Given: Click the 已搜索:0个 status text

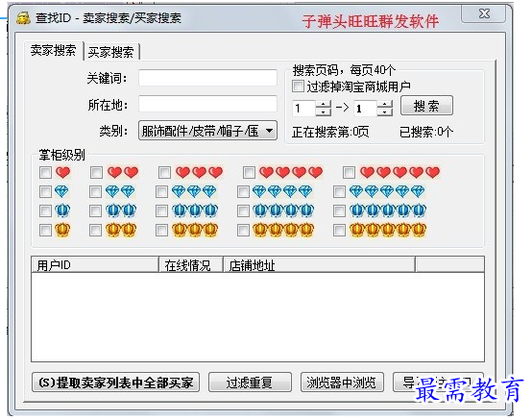Looking at the screenshot, I should (426, 132).
